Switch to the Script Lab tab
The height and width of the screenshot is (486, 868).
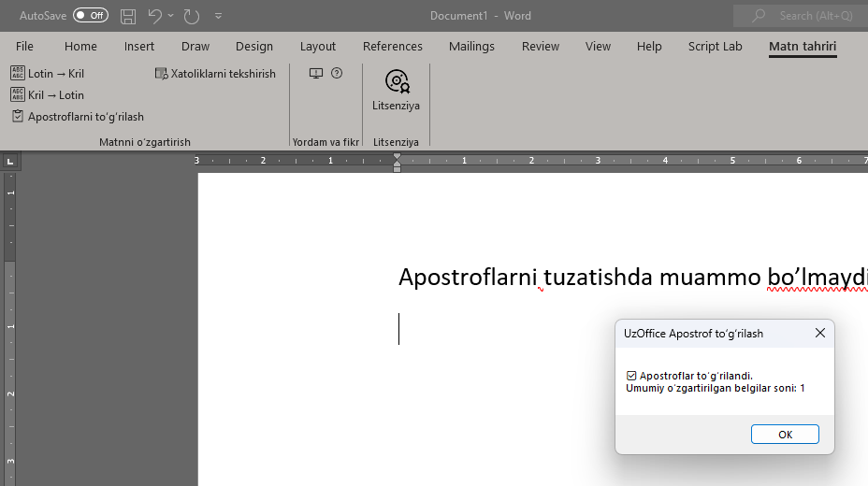(715, 46)
